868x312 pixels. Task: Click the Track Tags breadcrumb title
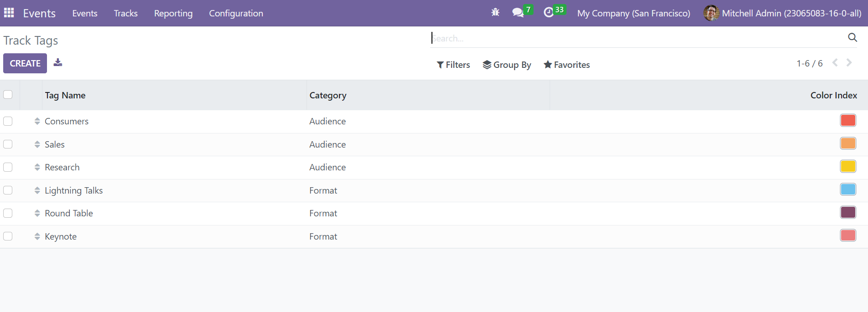pyautogui.click(x=31, y=41)
